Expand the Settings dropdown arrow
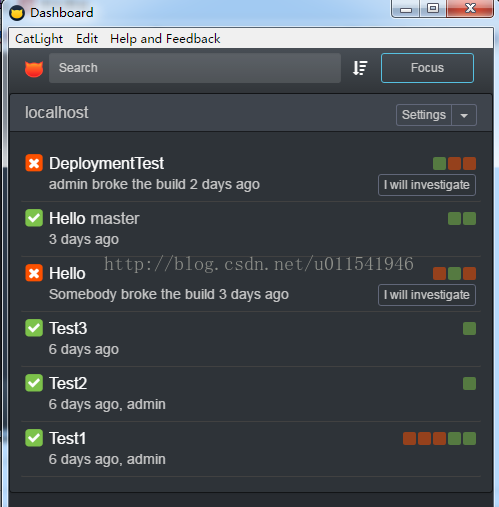The height and width of the screenshot is (507, 499). 464,115
